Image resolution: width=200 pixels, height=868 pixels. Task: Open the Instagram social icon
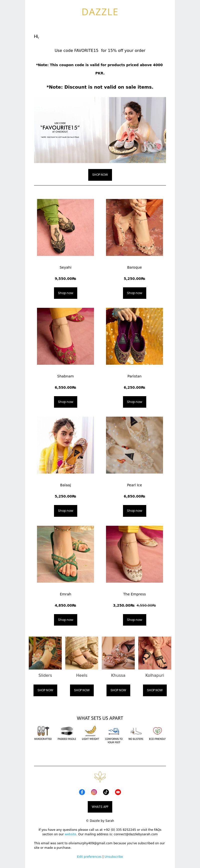click(94, 792)
